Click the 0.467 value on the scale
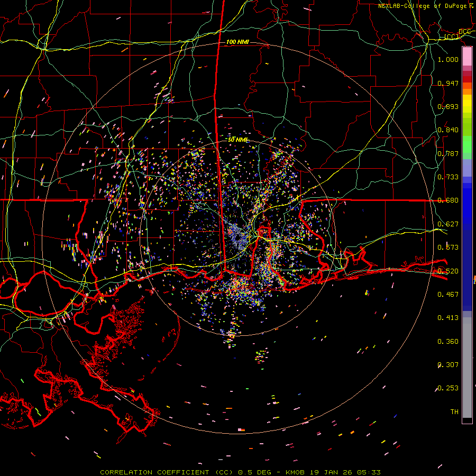This screenshot has height=476, width=476. [448, 295]
